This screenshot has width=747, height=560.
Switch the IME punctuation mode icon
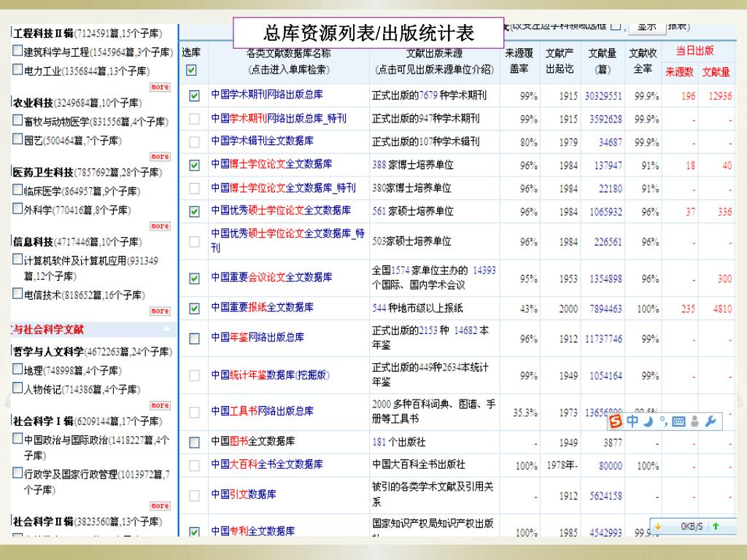pos(662,421)
